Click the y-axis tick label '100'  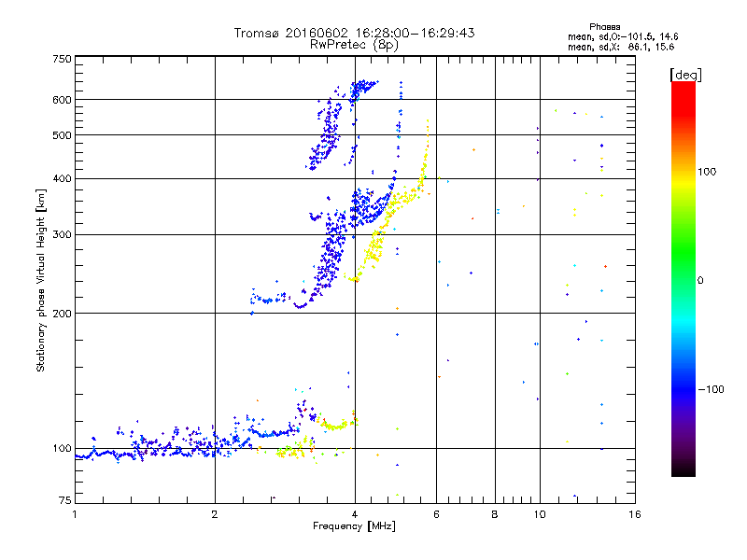pos(62,448)
